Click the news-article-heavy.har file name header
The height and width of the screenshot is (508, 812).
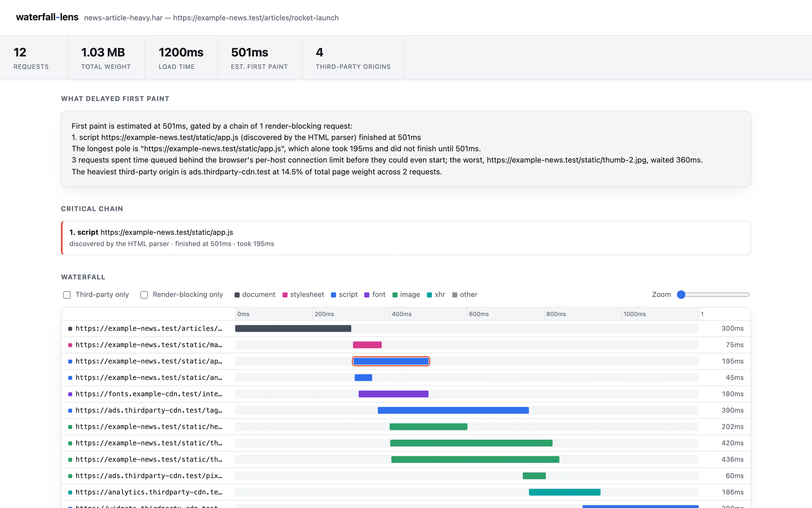point(123,18)
